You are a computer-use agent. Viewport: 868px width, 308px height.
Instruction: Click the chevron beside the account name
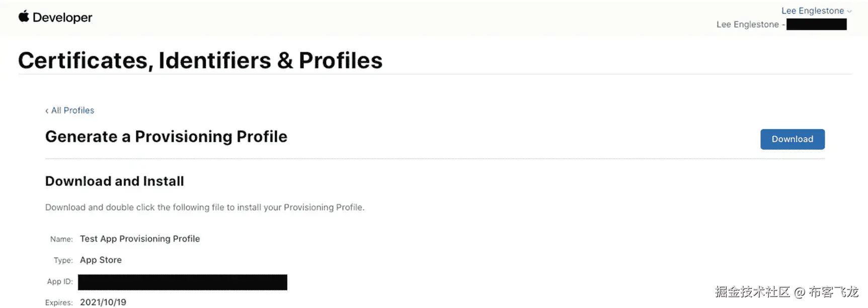[x=849, y=11]
